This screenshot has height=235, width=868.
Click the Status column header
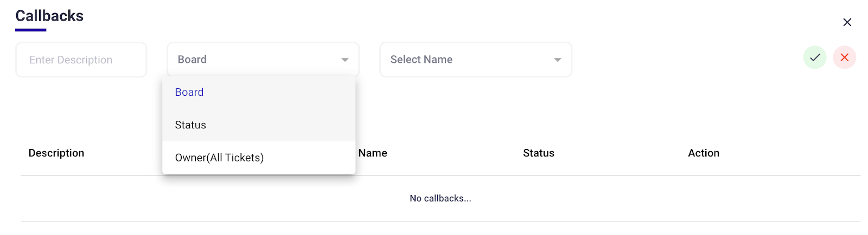point(538,153)
